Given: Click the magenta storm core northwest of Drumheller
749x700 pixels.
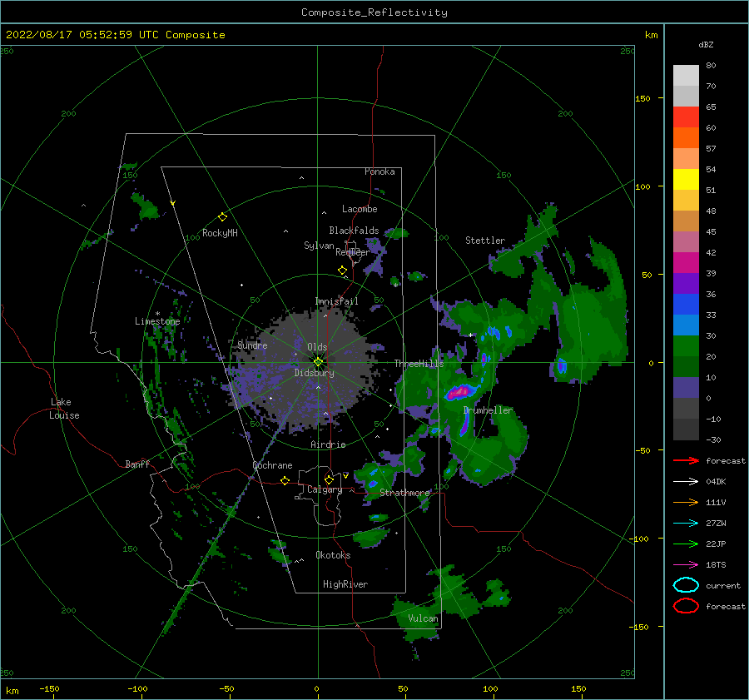Looking at the screenshot, I should pyautogui.click(x=459, y=392).
